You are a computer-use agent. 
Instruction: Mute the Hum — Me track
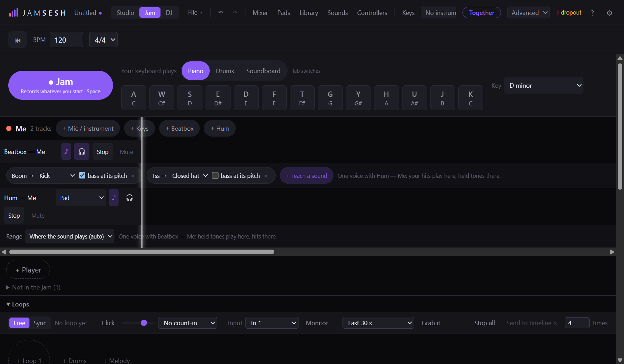point(38,216)
